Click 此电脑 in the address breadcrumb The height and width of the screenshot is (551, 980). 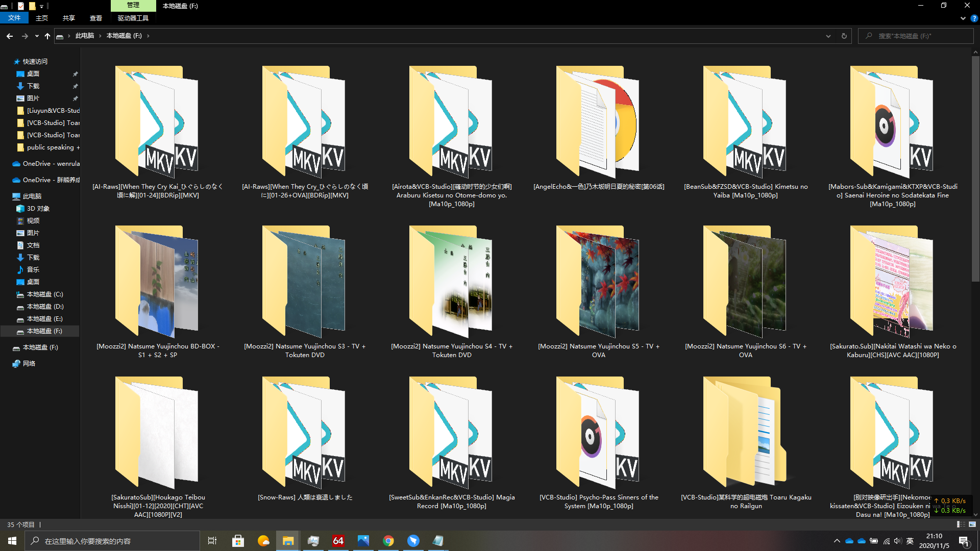pyautogui.click(x=85, y=36)
